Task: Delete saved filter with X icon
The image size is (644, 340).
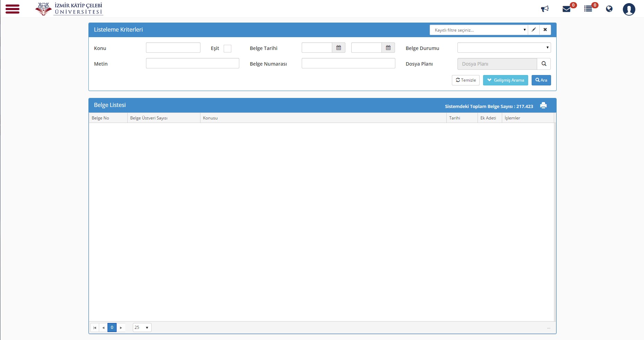Action: tap(545, 30)
